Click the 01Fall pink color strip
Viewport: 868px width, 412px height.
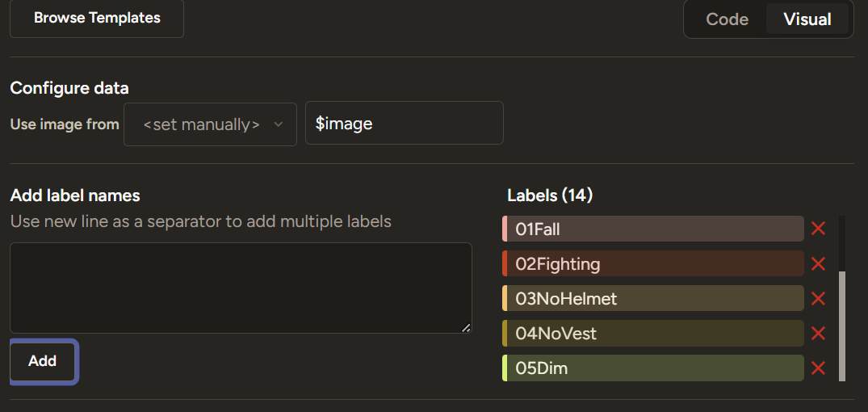coord(505,229)
